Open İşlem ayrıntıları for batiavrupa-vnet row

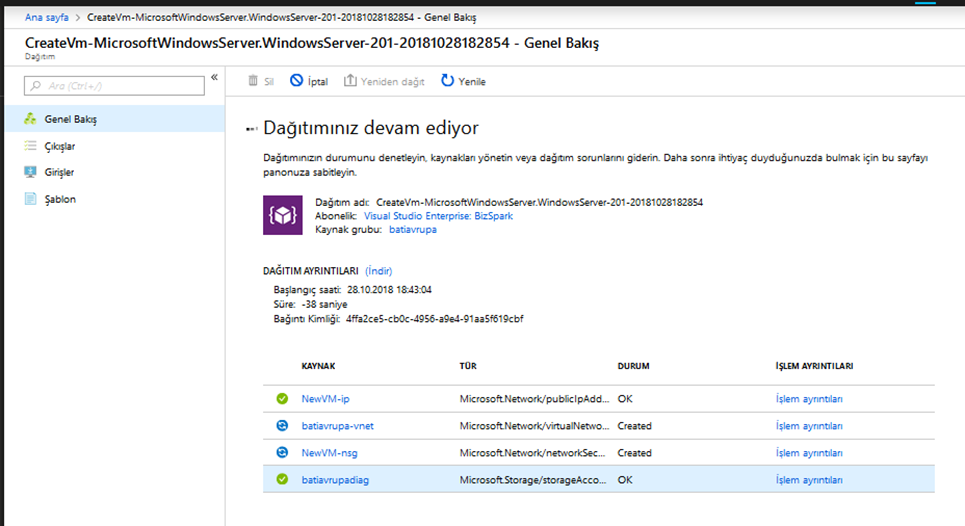click(809, 426)
